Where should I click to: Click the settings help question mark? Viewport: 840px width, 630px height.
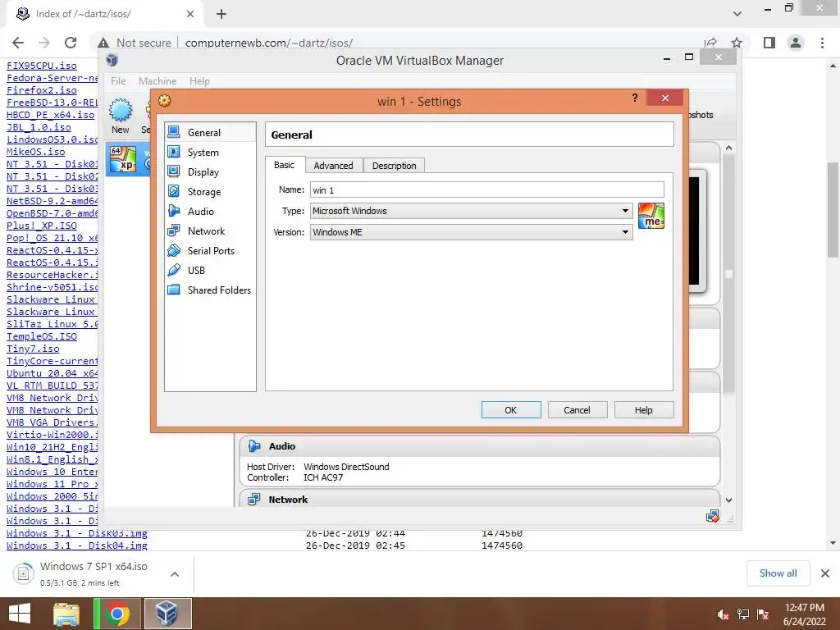coord(635,98)
